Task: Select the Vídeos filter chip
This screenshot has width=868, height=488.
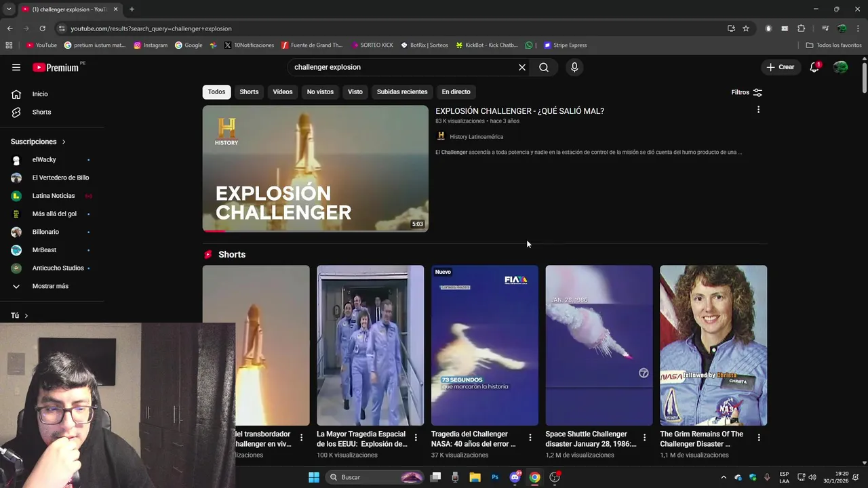Action: (283, 91)
